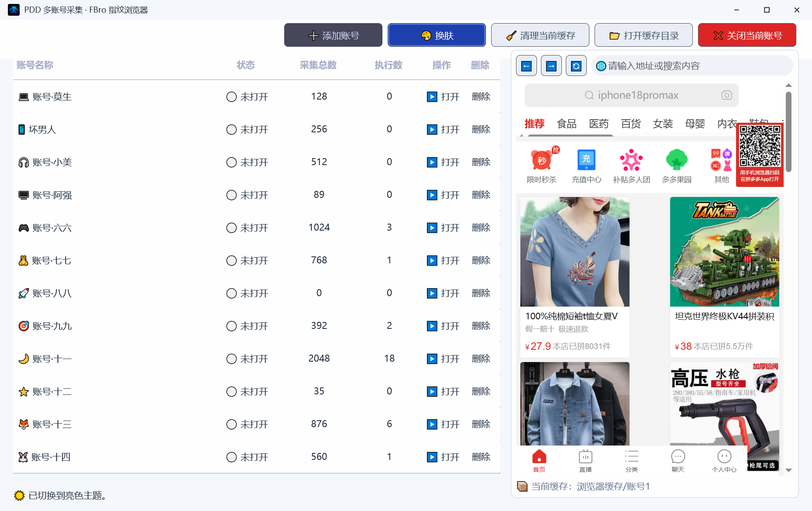This screenshot has height=511, width=812.
Task: Click the browser refresh button
Action: [x=576, y=66]
